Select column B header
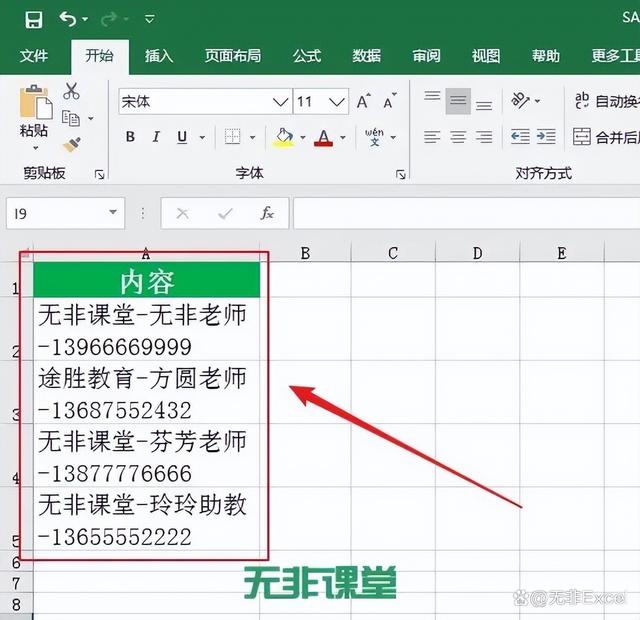The width and height of the screenshot is (640, 620). click(305, 253)
